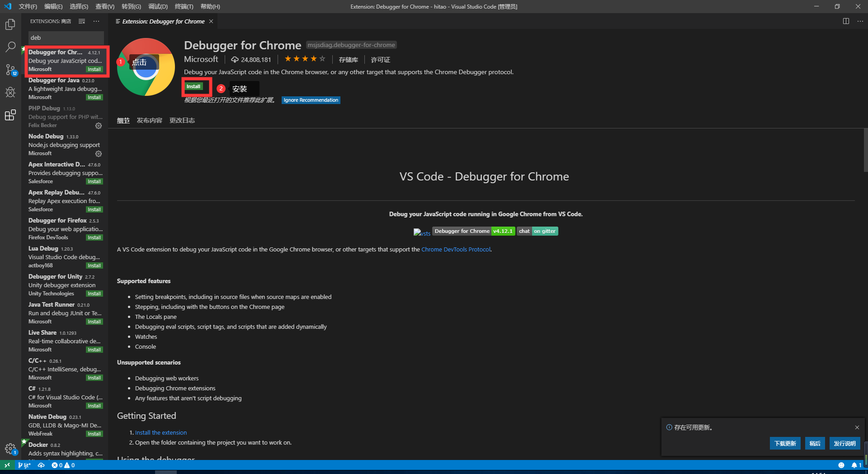Install the Debugger for Chrome extension
The width and height of the screenshot is (868, 474).
point(193,86)
